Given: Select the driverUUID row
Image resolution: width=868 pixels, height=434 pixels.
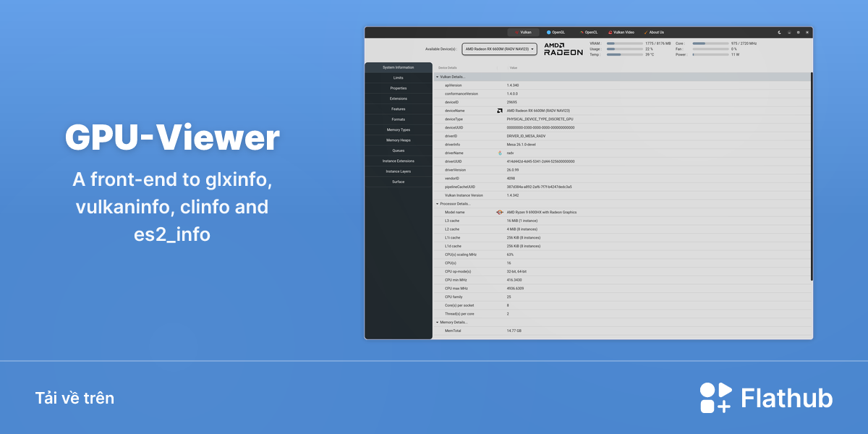Looking at the screenshot, I should click(622, 161).
